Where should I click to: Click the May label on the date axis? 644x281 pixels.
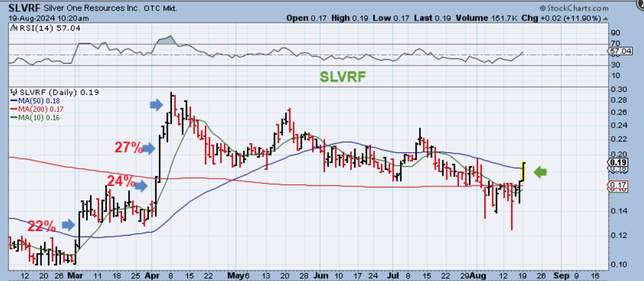click(236, 276)
